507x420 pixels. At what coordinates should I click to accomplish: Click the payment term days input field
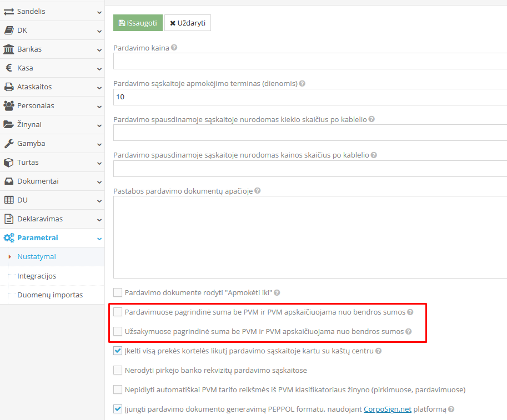[309, 97]
